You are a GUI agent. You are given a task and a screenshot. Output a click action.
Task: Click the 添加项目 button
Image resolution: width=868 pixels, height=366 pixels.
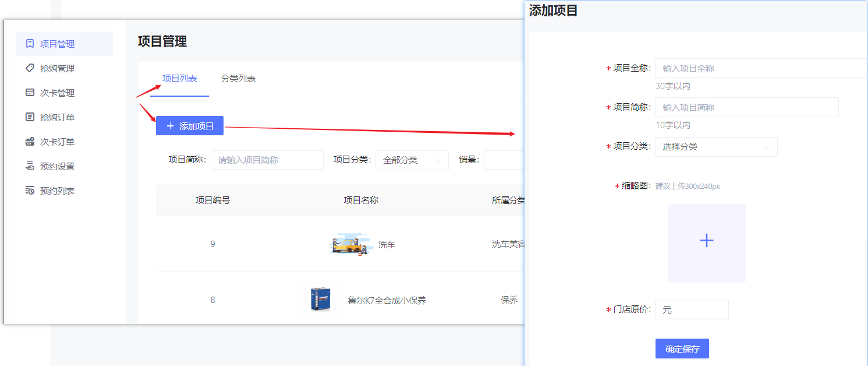coord(189,125)
